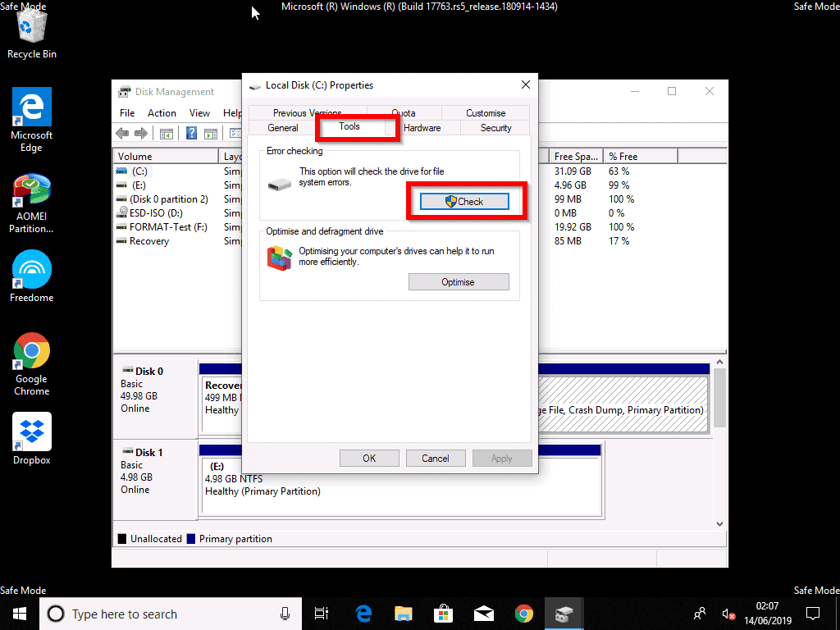This screenshot has height=630, width=840.
Task: Launch AOMEI Partition Assistant from the desktop
Action: [31, 189]
